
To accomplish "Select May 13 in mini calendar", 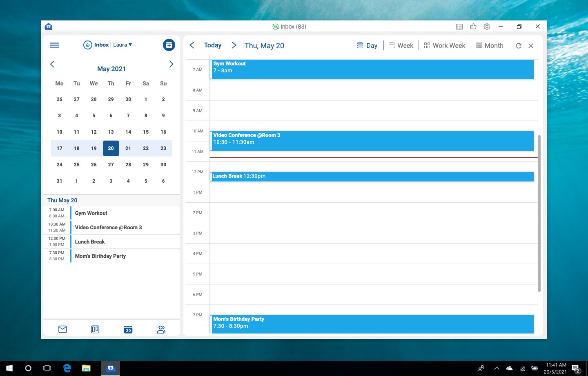I will click(111, 132).
